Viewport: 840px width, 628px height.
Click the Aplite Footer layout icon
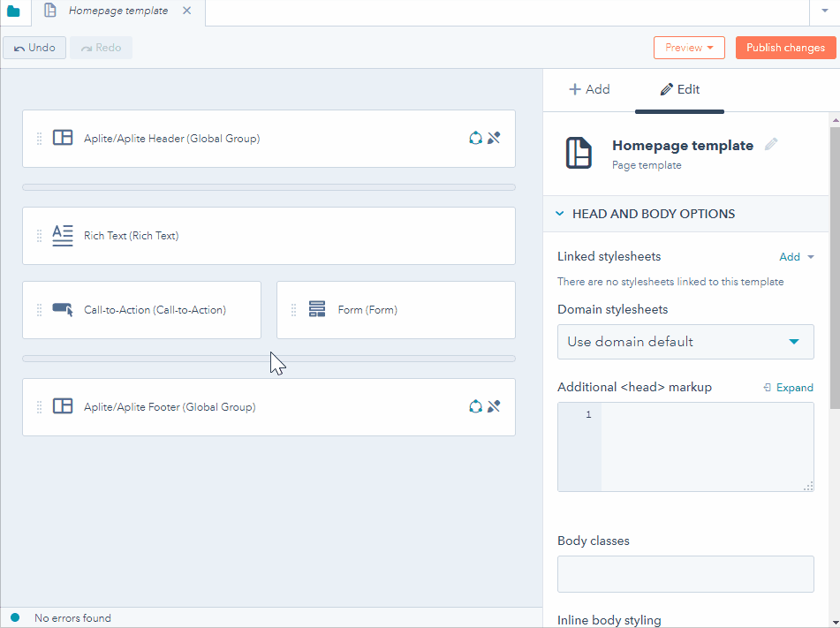[x=62, y=406]
